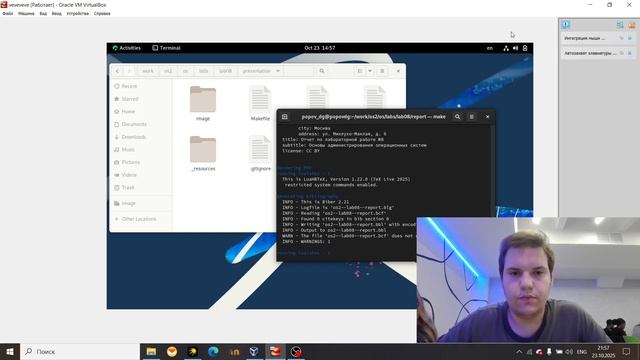Open the network status icon in GNOME bar

click(x=506, y=48)
